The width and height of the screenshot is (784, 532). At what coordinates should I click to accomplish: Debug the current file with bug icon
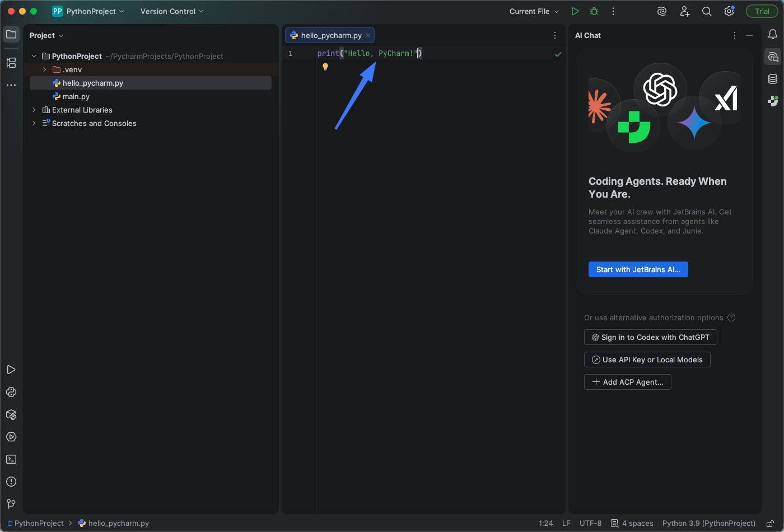594,11
